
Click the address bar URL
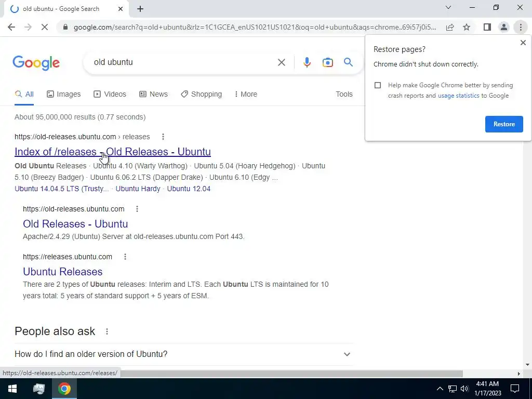(255, 27)
